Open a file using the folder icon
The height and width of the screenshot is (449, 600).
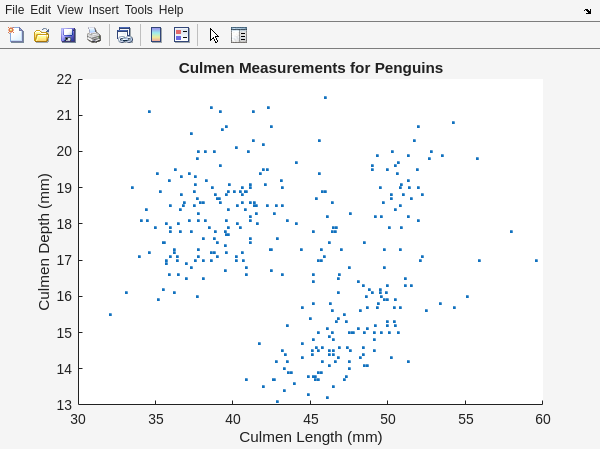[x=42, y=35]
